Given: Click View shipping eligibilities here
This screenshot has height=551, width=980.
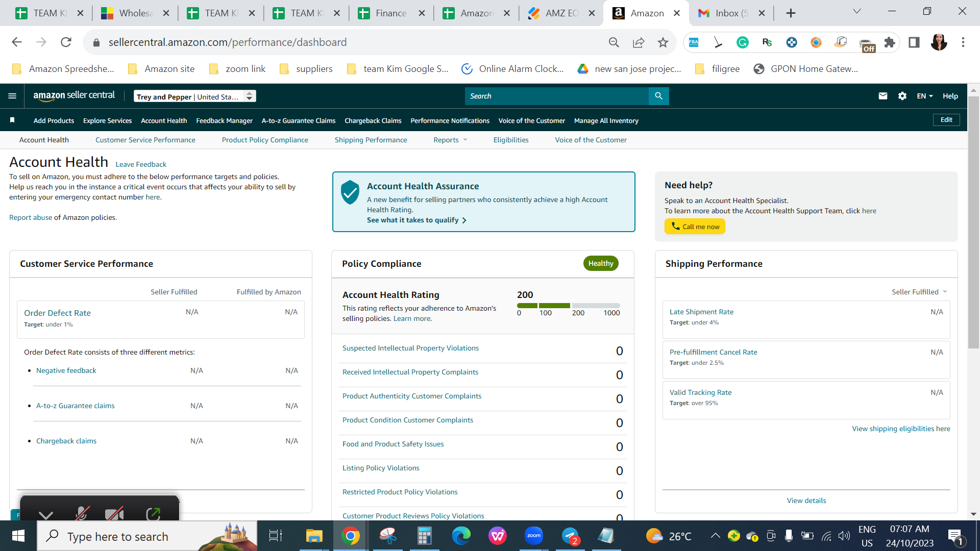Looking at the screenshot, I should [901, 429].
